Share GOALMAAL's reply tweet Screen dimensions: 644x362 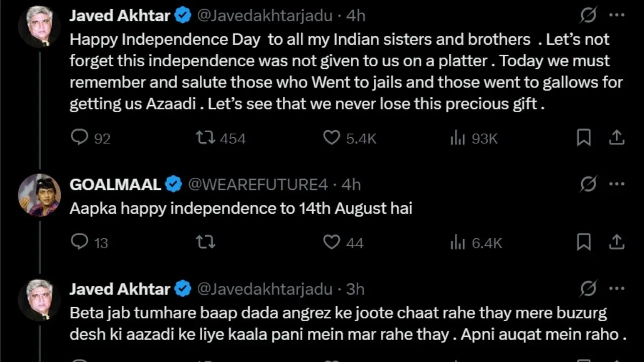[617, 242]
